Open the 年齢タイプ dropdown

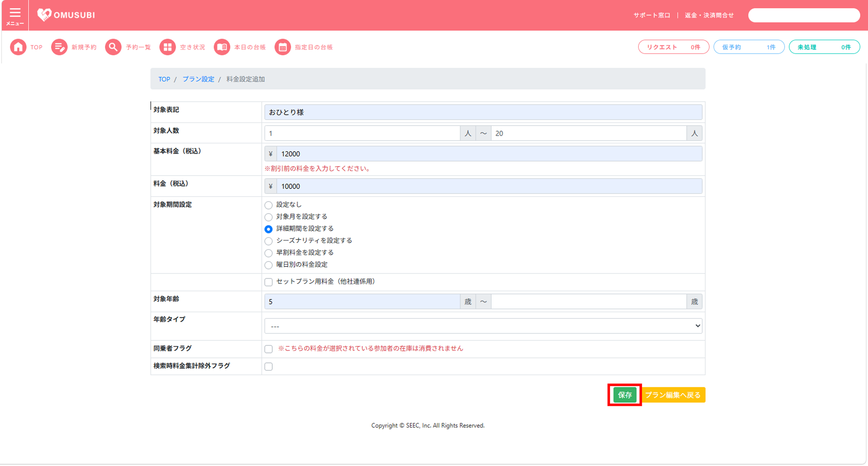click(x=483, y=326)
